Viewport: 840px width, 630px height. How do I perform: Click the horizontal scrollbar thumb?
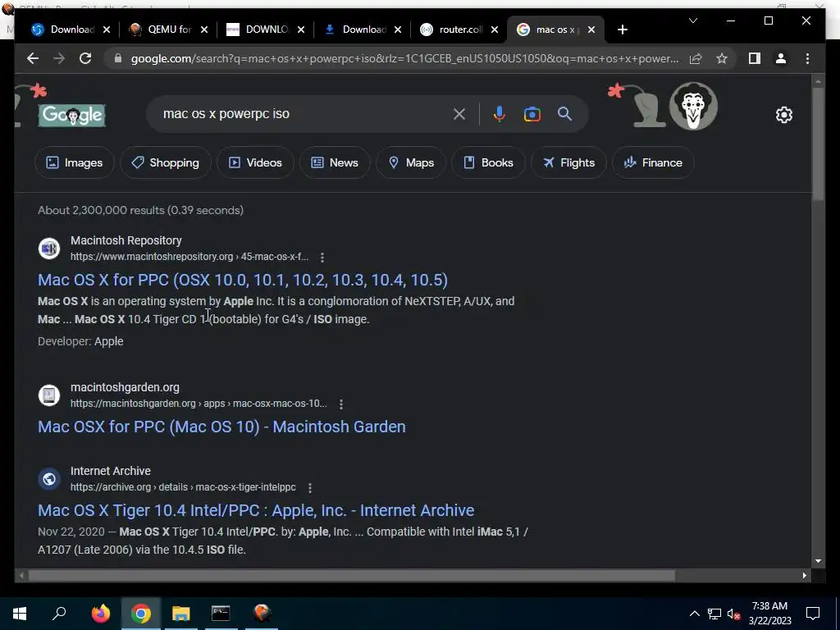coord(352,575)
